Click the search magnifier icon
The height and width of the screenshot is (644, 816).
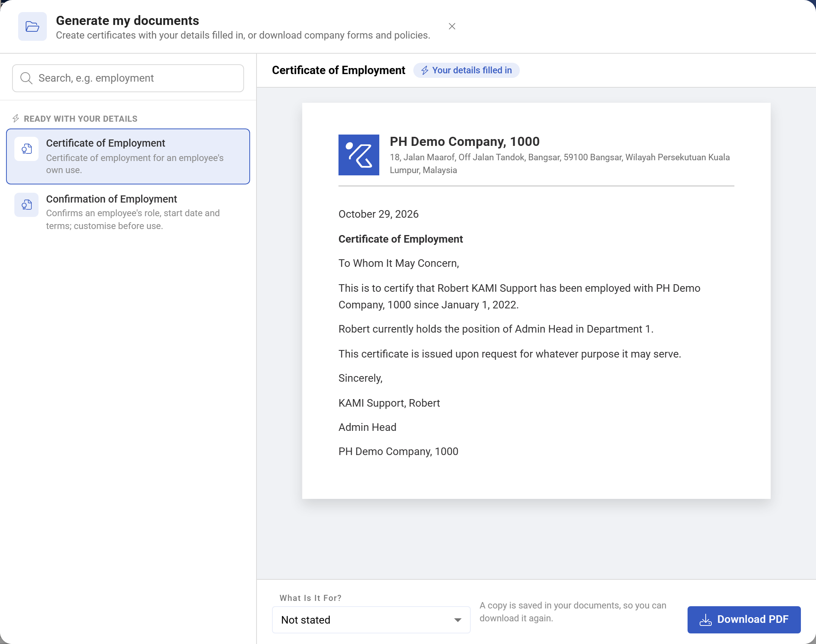point(26,78)
